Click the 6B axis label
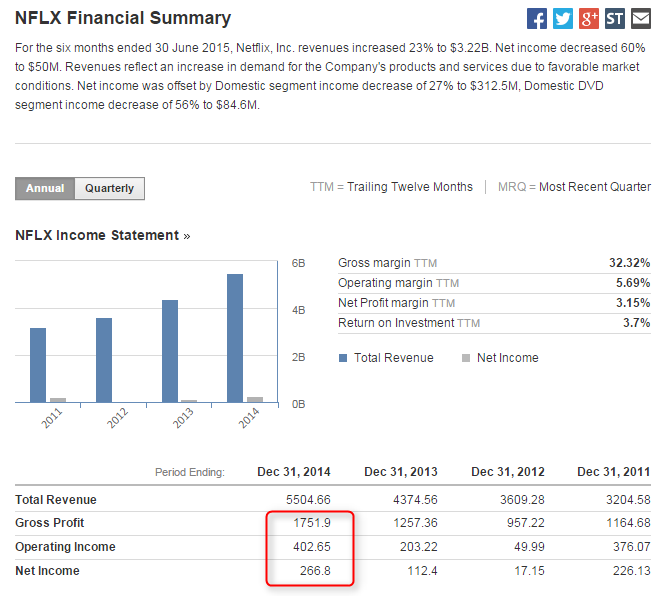 tap(298, 263)
